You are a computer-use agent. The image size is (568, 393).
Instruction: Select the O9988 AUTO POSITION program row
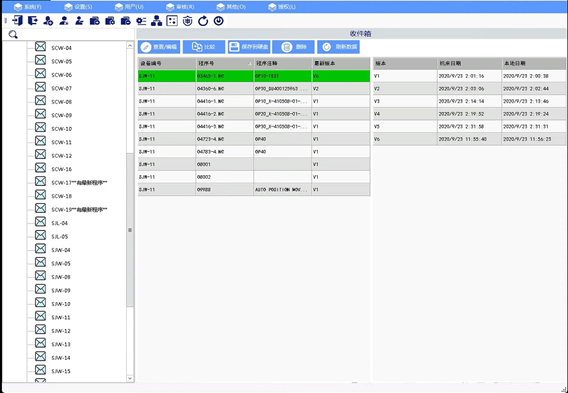254,189
